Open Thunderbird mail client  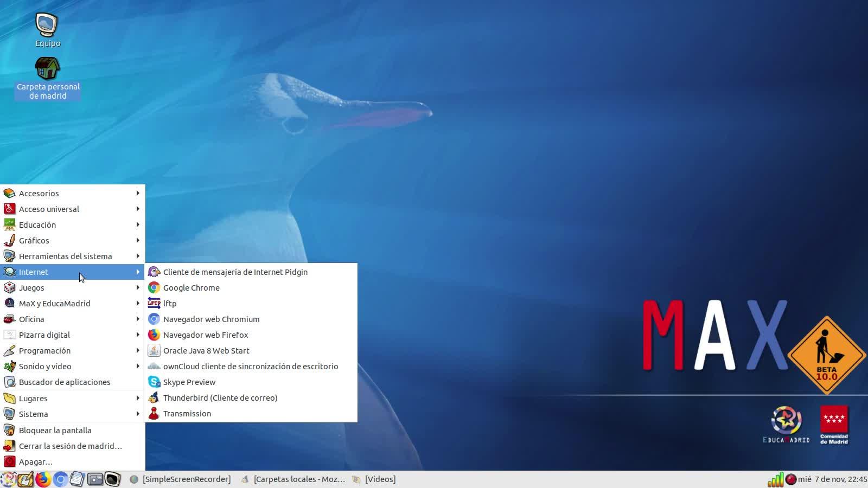(251, 398)
